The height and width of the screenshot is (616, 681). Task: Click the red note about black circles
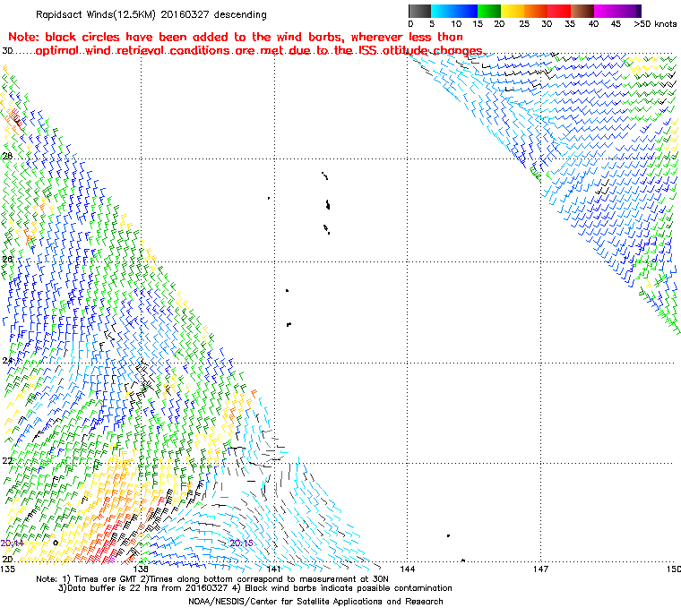tap(236, 37)
